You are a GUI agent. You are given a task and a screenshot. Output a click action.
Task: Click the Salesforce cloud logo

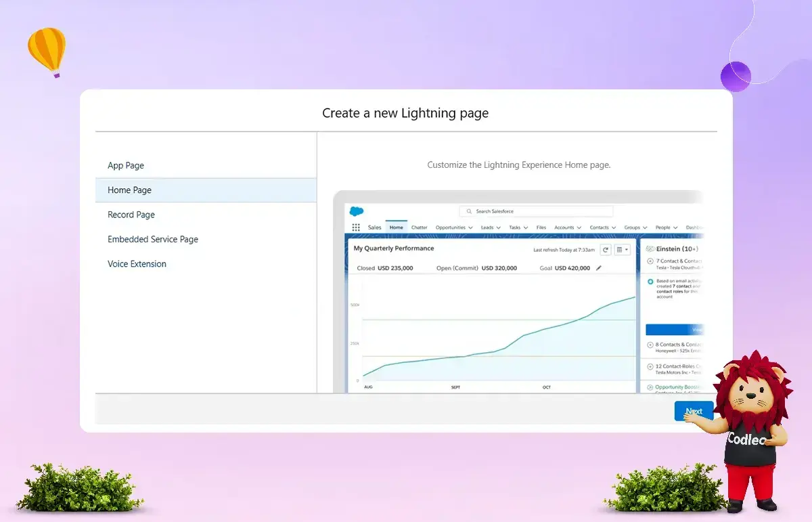(357, 212)
